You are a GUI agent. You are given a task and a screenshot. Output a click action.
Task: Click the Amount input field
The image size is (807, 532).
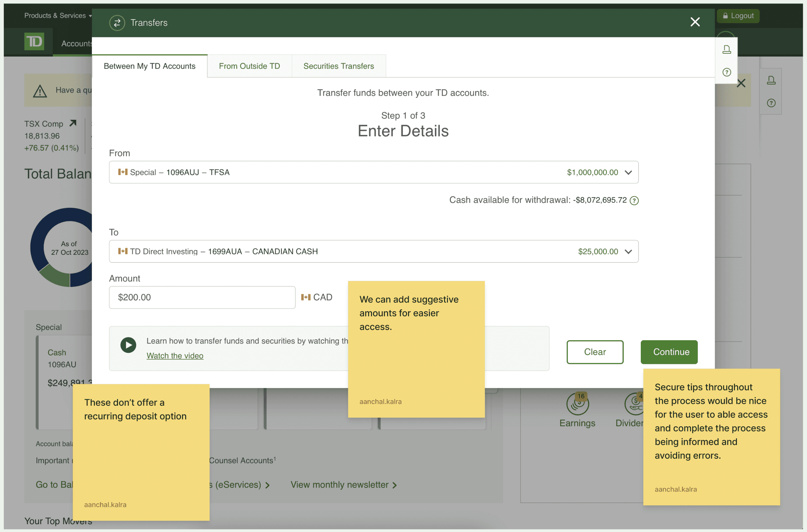(x=202, y=297)
